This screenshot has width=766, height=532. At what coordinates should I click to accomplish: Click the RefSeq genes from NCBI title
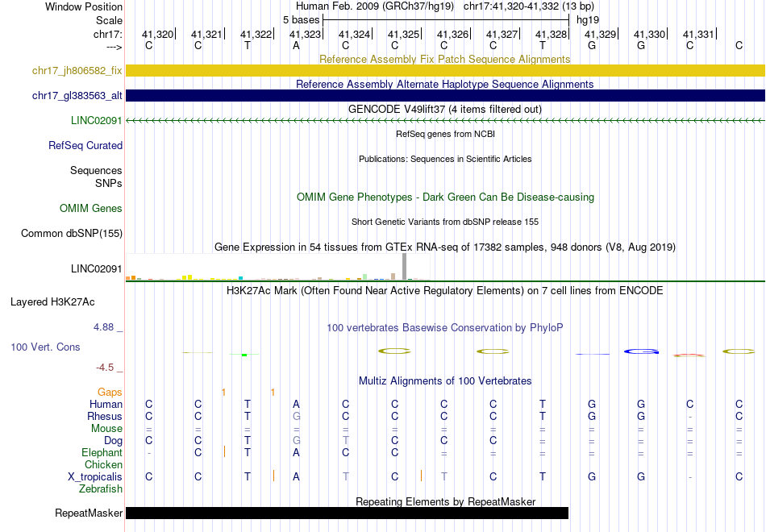coord(445,134)
